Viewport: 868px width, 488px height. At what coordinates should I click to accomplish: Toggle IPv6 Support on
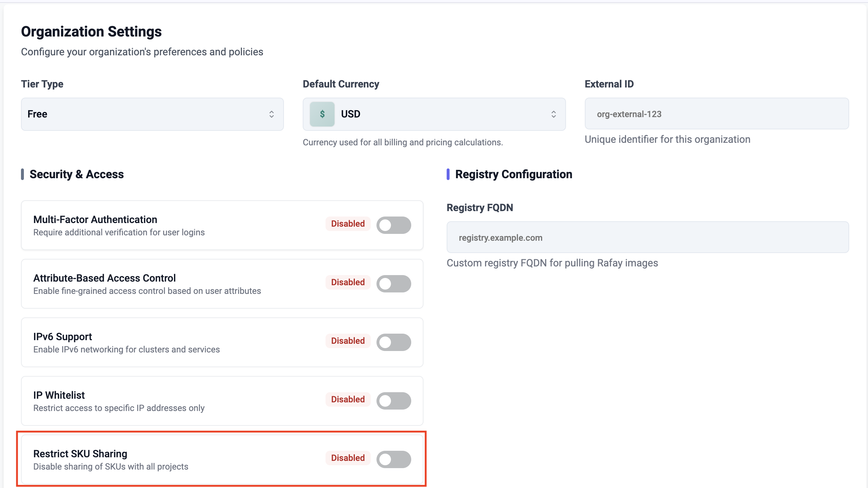(393, 342)
